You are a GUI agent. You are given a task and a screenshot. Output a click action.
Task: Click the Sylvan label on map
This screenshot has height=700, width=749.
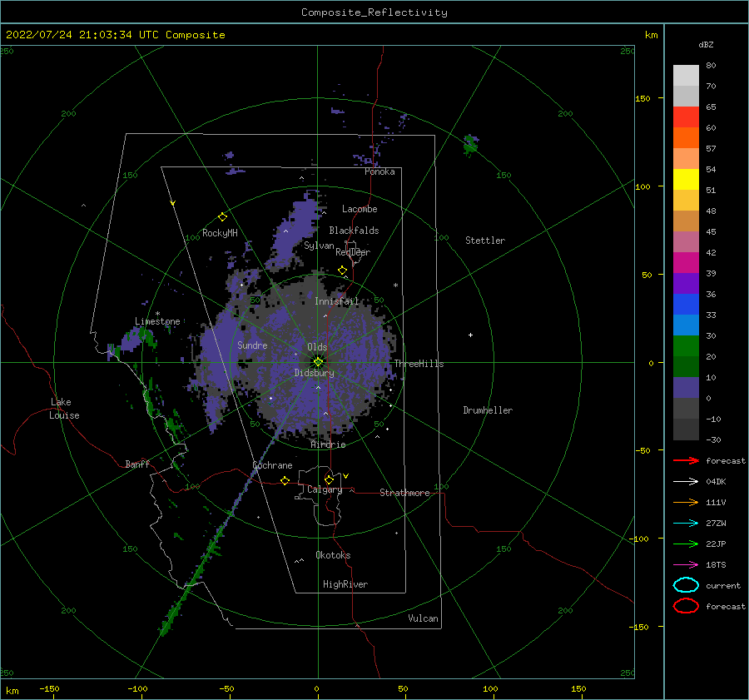319,246
